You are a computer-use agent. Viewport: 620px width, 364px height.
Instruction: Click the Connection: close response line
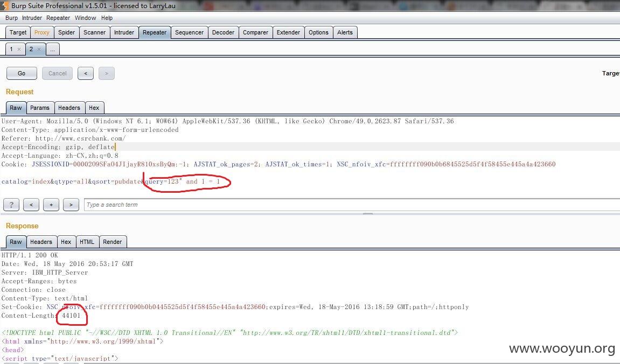click(33, 290)
